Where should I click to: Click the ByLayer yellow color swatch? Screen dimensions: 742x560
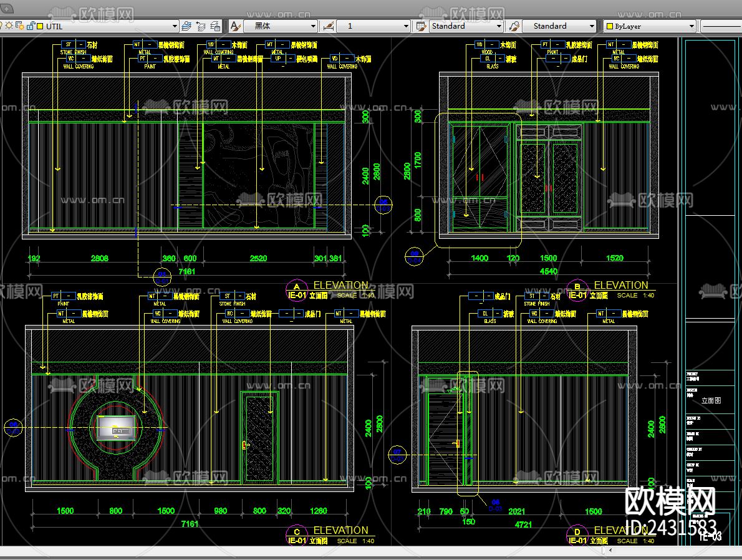(610, 27)
